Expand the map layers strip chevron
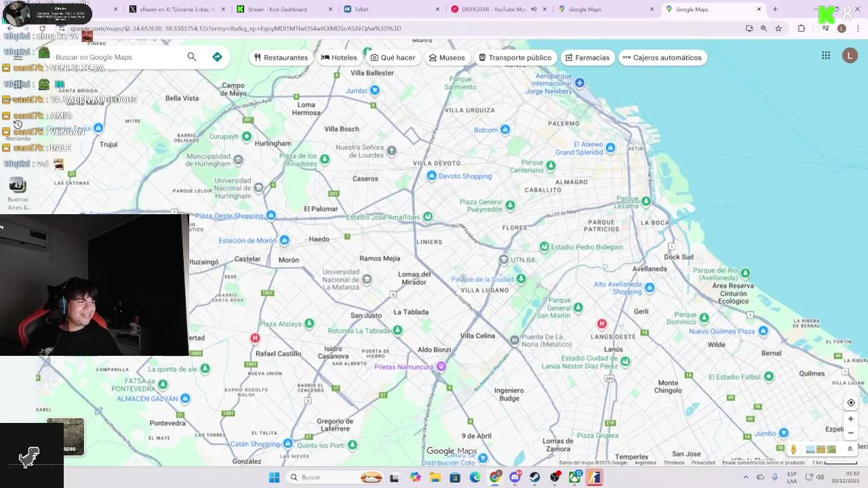 pyautogui.click(x=850, y=449)
